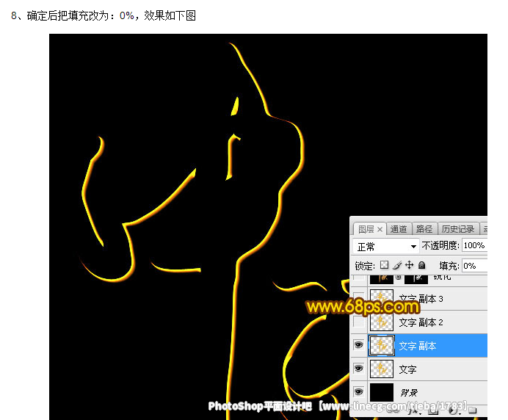Click the lock image pixels brush icon

[x=397, y=265]
